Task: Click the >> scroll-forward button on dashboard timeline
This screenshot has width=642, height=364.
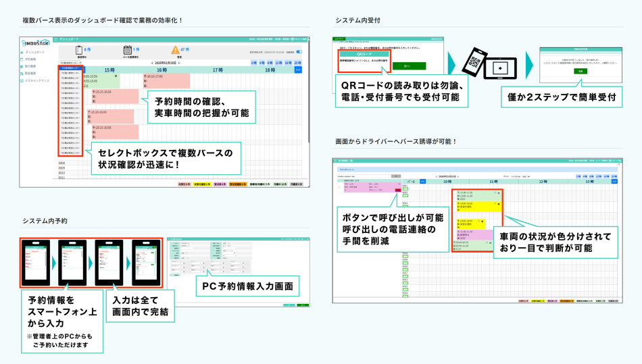Action: 298,70
